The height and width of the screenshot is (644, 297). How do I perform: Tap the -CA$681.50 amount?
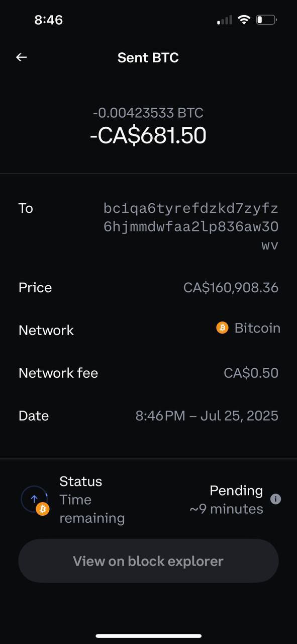(x=148, y=136)
